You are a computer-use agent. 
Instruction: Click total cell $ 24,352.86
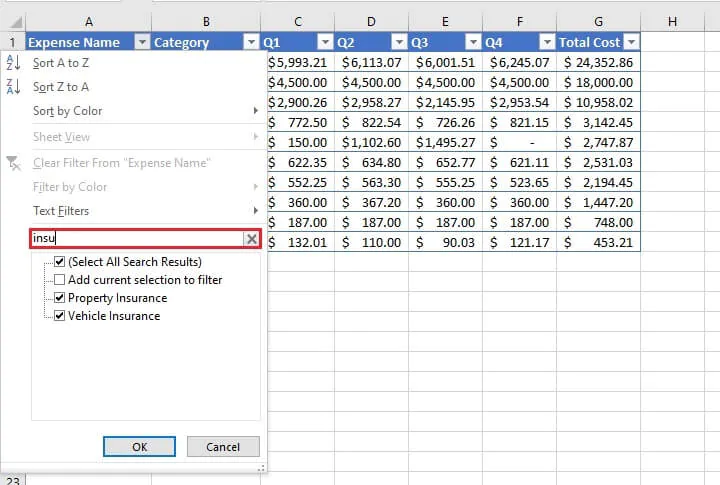tap(598, 62)
